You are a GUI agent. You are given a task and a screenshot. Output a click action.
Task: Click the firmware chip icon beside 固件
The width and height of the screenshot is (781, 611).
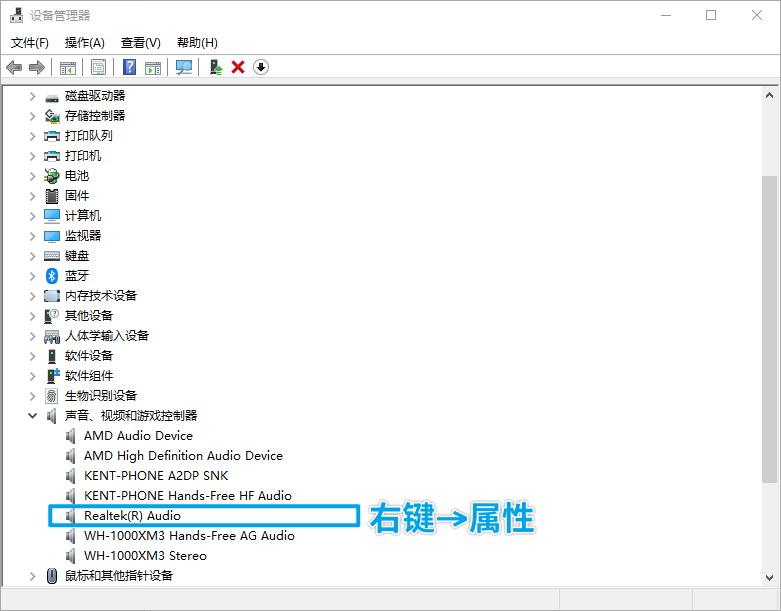(x=52, y=196)
